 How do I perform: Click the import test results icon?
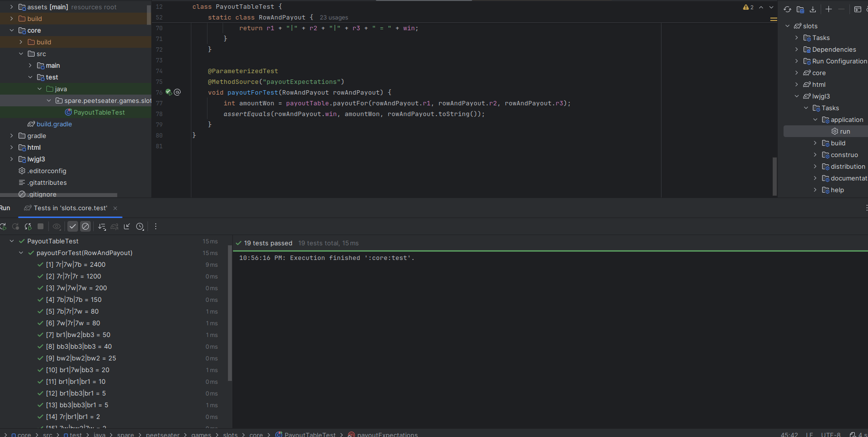pyautogui.click(x=127, y=226)
